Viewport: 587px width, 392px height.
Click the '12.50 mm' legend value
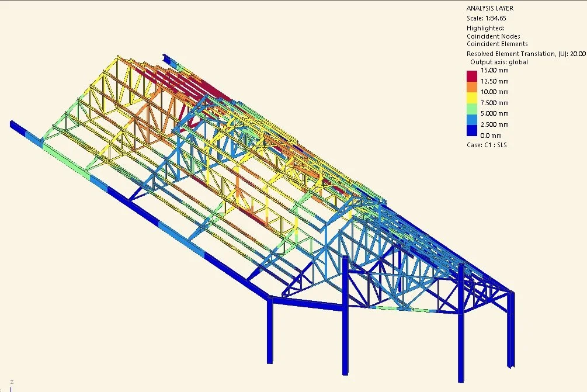[x=495, y=81]
